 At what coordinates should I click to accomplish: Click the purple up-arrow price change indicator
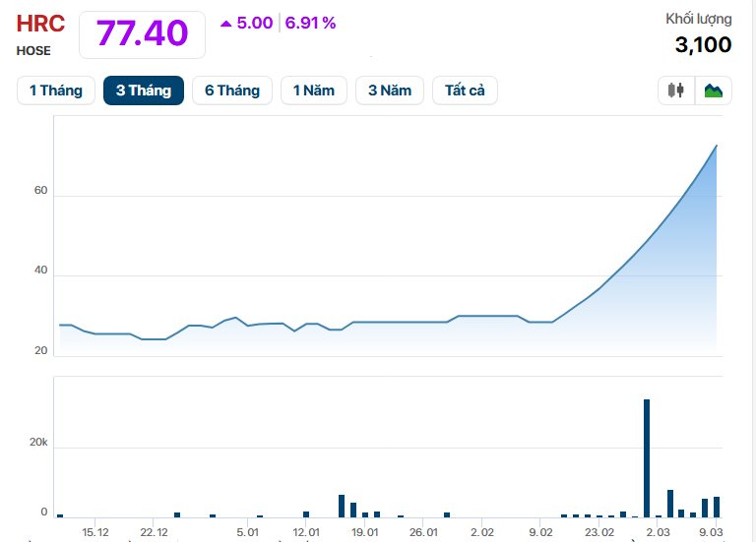226,24
